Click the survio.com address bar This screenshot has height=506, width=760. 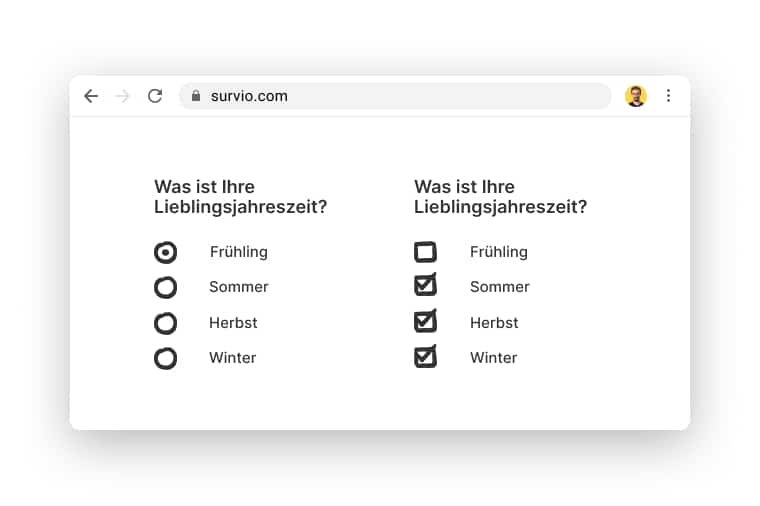[400, 96]
